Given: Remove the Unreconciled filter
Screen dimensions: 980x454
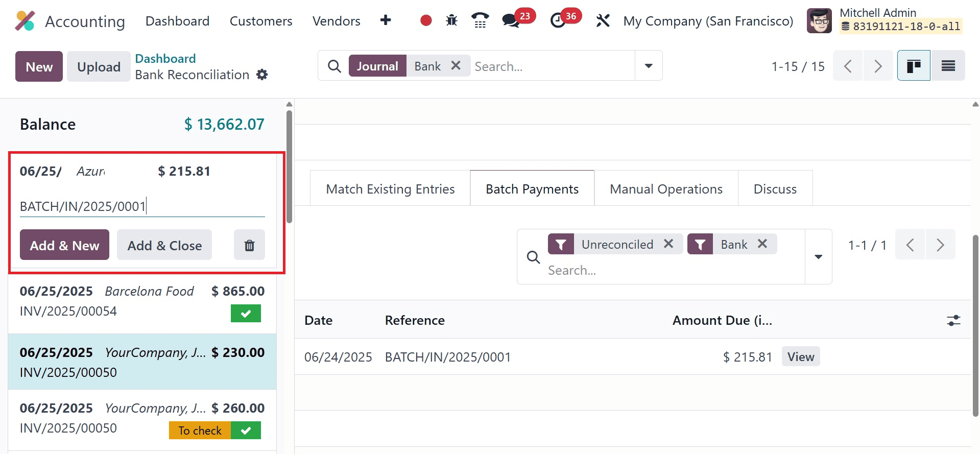Looking at the screenshot, I should (668, 244).
